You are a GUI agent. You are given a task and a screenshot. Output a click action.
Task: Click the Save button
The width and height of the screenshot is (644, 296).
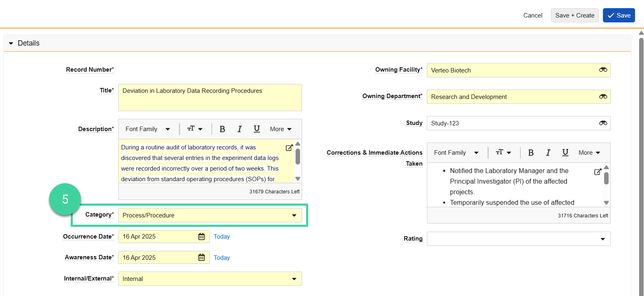pyautogui.click(x=619, y=15)
